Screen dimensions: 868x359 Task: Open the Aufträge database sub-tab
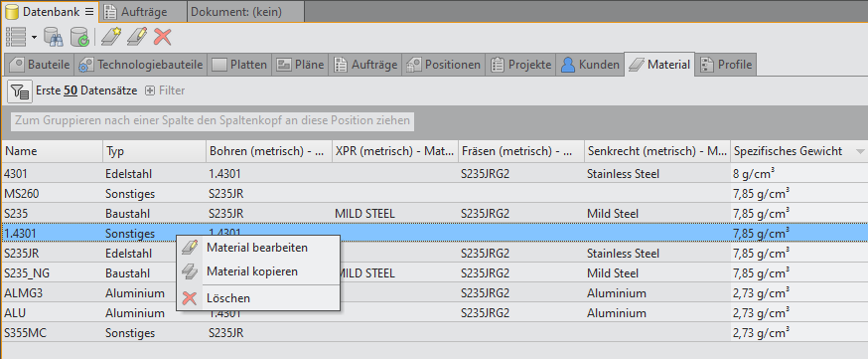coord(365,65)
